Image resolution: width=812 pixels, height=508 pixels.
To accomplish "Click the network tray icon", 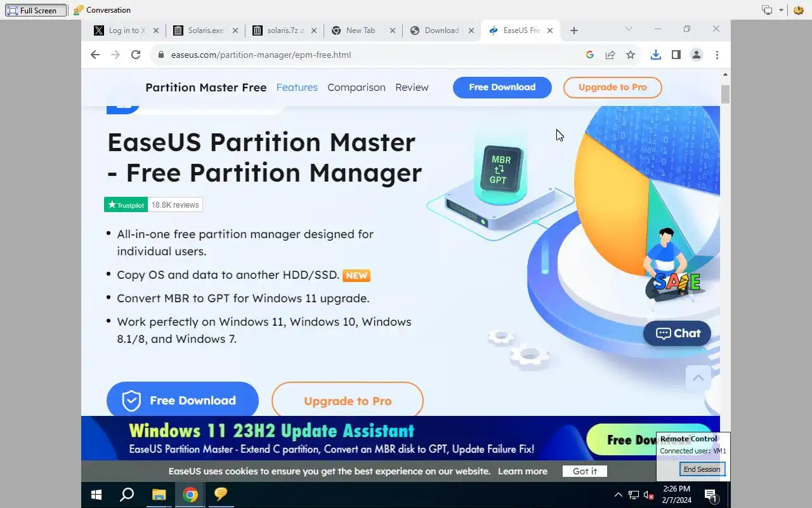I will (x=633, y=495).
